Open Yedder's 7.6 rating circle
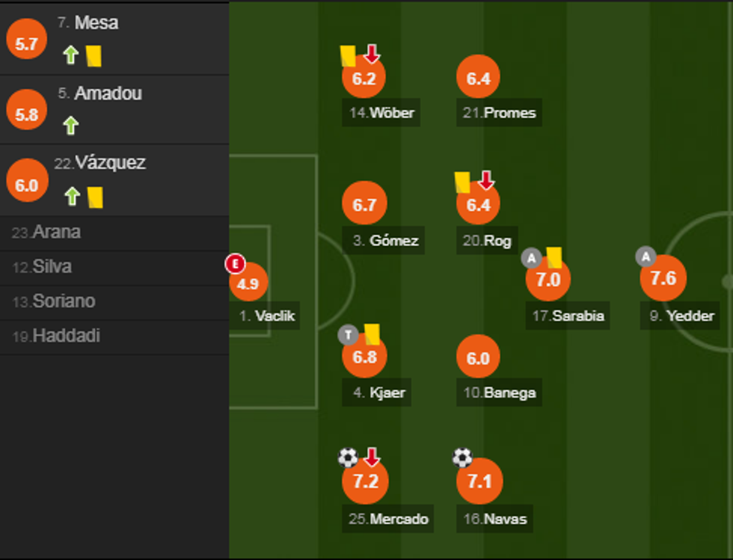The height and width of the screenshot is (560, 733). click(x=664, y=277)
